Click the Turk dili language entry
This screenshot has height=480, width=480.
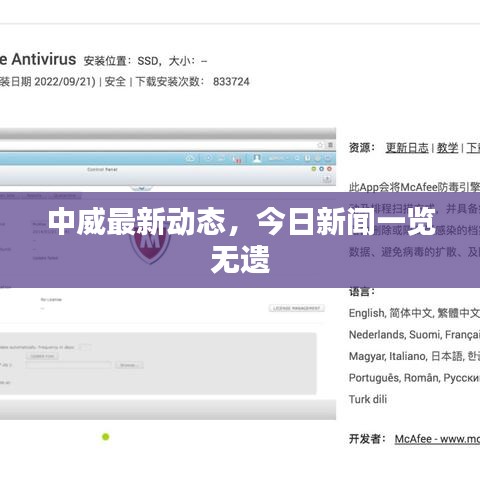point(368,399)
